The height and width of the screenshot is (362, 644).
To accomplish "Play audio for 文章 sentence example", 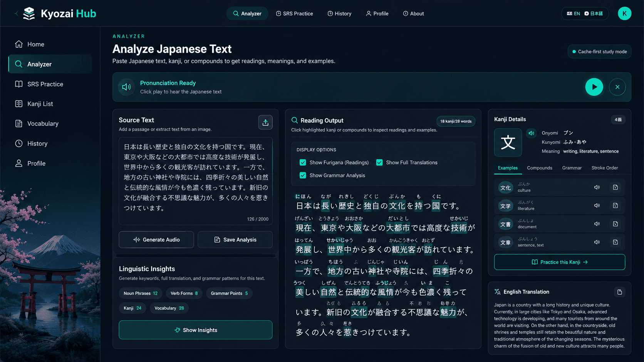I will click(x=597, y=242).
